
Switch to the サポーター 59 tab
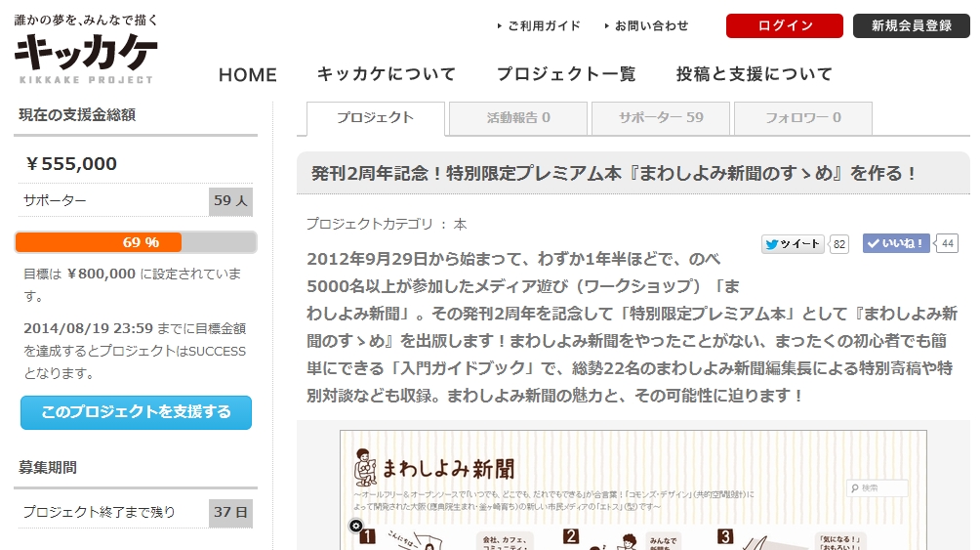click(x=661, y=118)
